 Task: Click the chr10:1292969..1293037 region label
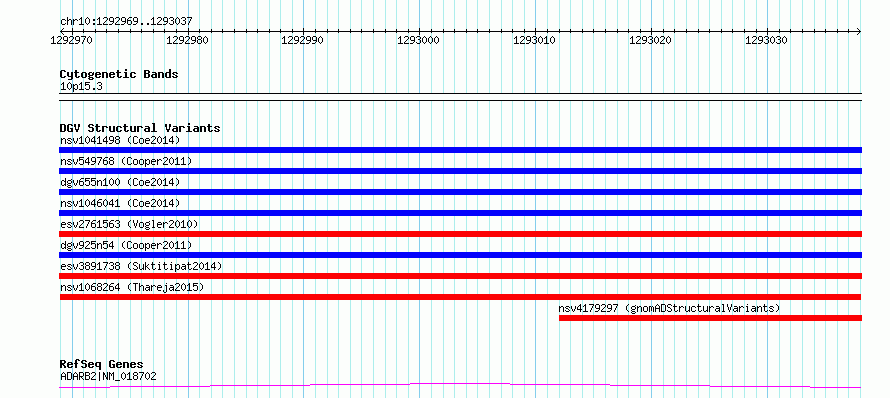(126, 22)
